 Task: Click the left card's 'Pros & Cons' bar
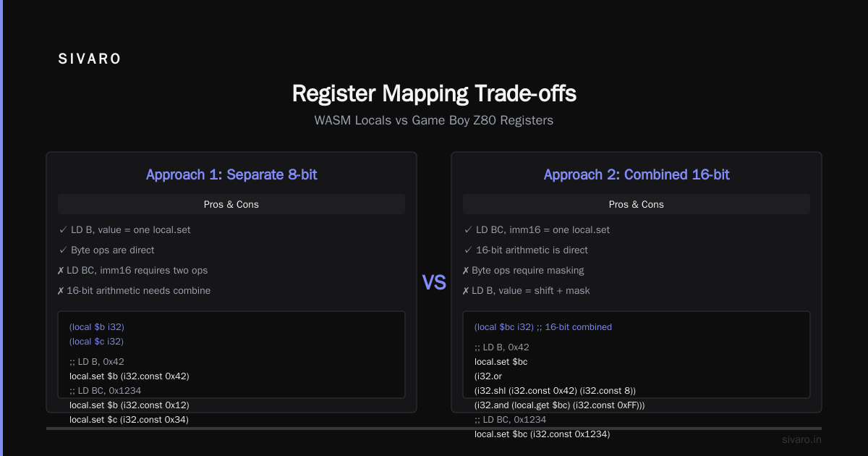[x=231, y=204]
